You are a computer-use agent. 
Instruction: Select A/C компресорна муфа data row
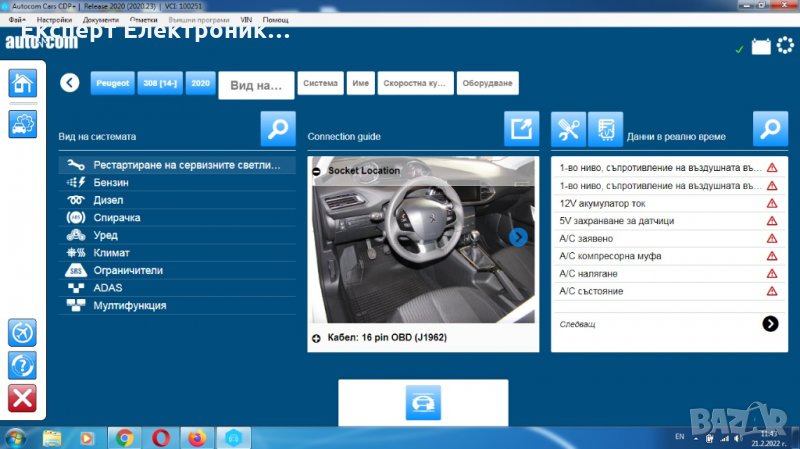[x=669, y=256]
